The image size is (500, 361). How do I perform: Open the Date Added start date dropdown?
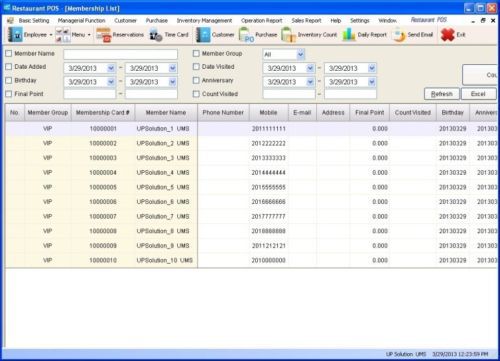tap(111, 68)
